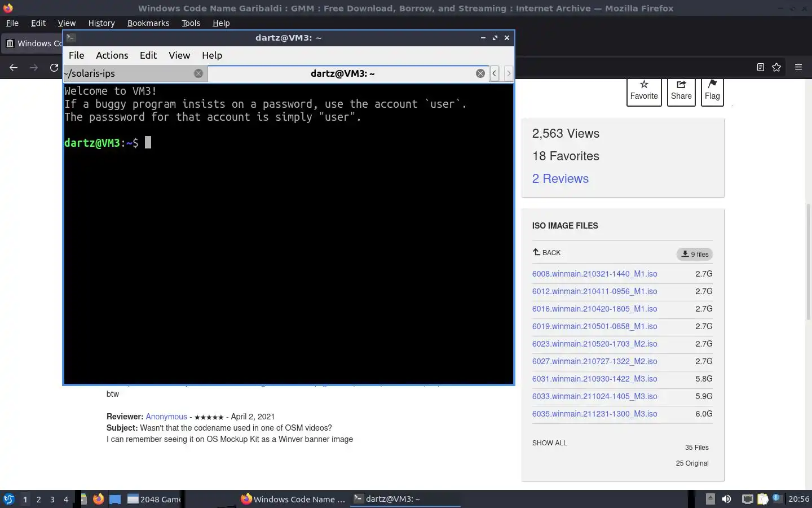Open the terminal File menu
The width and height of the screenshot is (812, 508).
(76, 55)
